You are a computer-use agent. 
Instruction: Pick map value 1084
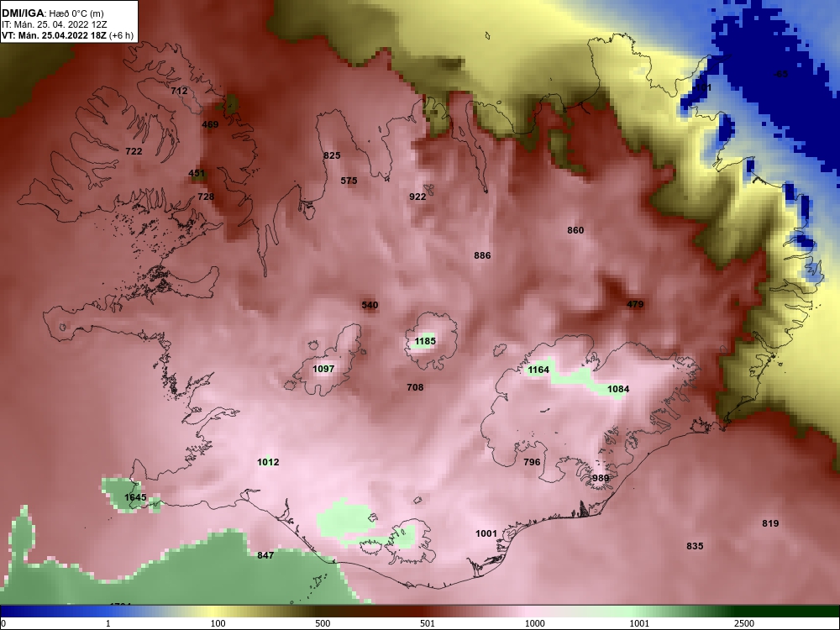(618, 390)
